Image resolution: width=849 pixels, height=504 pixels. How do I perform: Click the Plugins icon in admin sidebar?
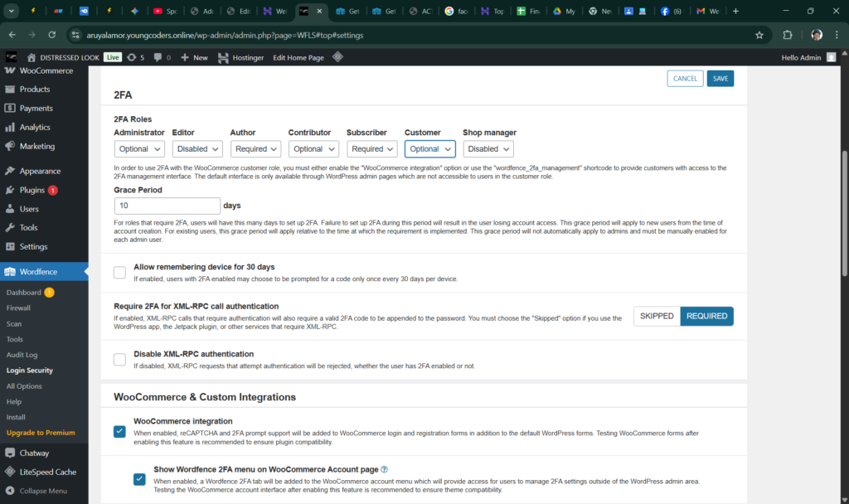pos(10,190)
